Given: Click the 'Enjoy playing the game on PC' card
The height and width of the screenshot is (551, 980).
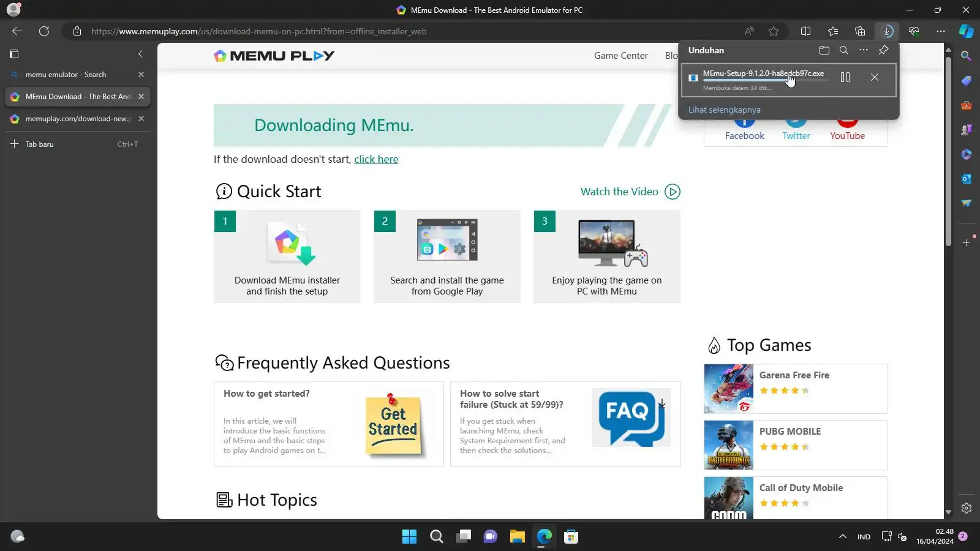Looking at the screenshot, I should pos(607,257).
